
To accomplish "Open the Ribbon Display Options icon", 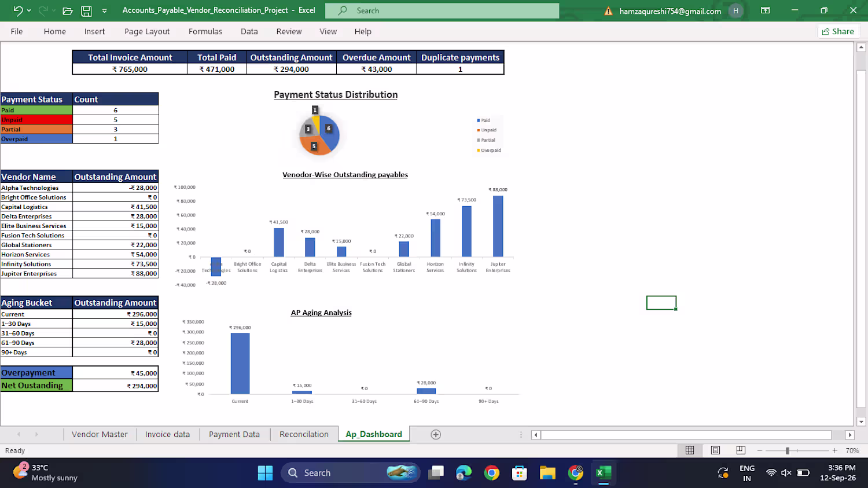I will pos(765,10).
